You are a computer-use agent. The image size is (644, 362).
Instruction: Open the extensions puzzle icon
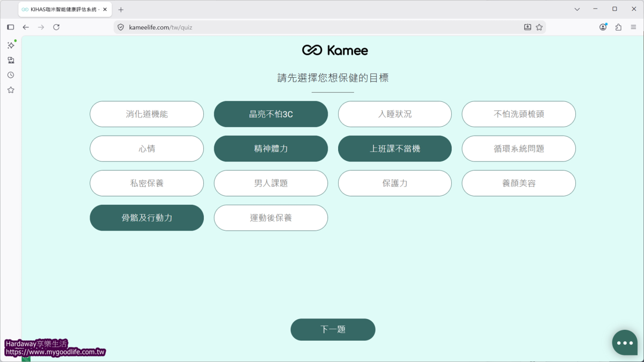pos(618,27)
